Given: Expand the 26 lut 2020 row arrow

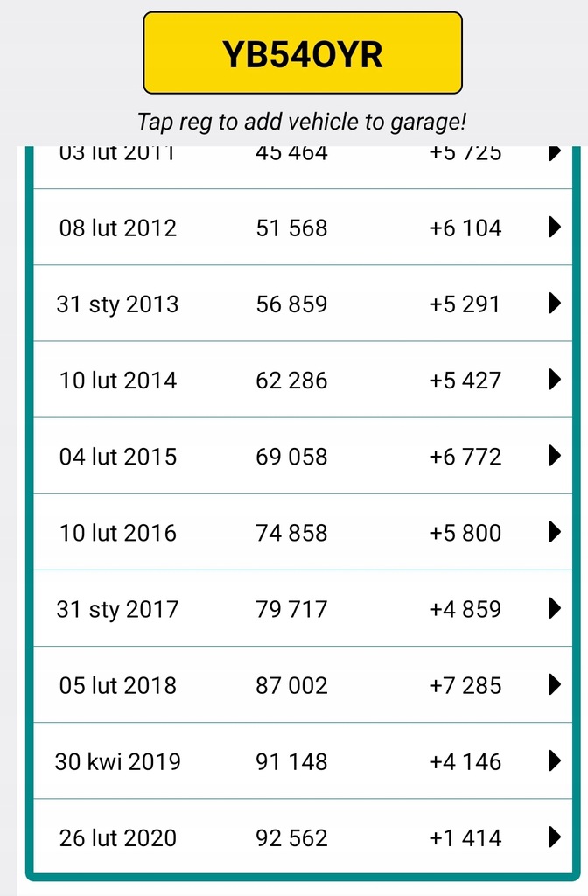Looking at the screenshot, I should (x=553, y=837).
